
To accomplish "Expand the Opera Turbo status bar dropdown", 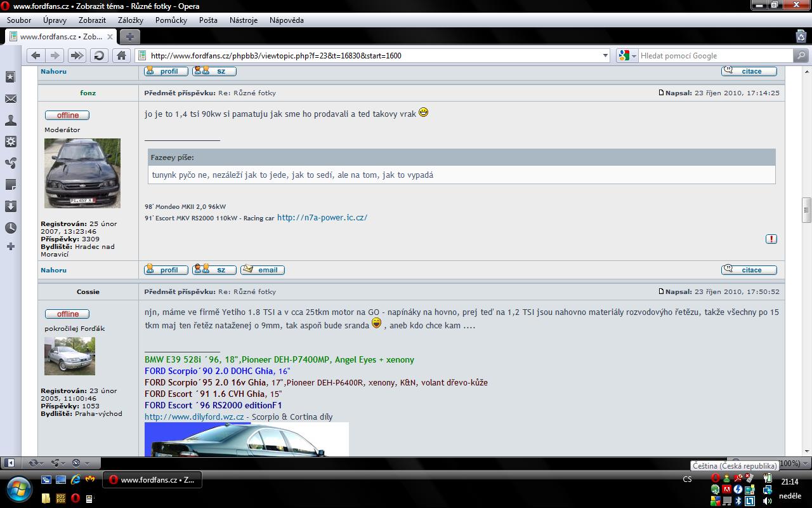I will [87, 463].
